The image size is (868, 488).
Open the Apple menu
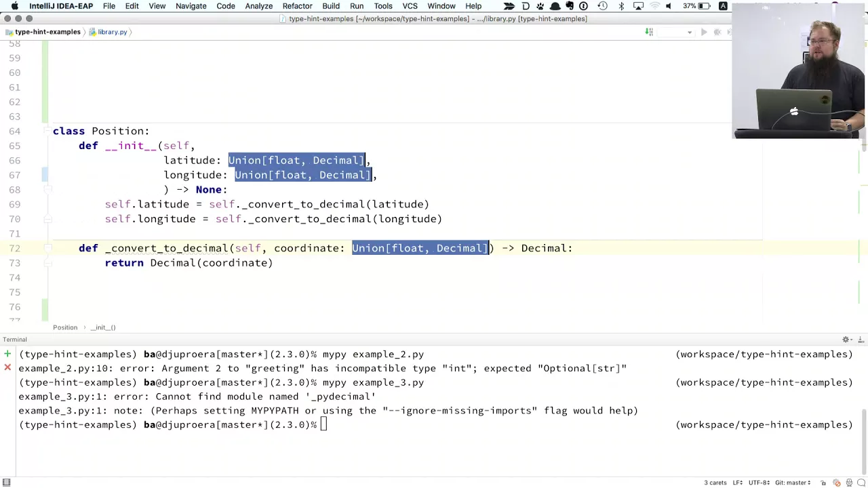click(x=14, y=6)
